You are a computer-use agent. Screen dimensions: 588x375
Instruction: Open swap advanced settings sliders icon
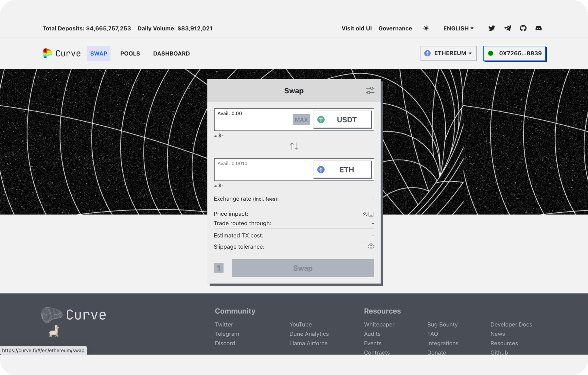tap(370, 91)
